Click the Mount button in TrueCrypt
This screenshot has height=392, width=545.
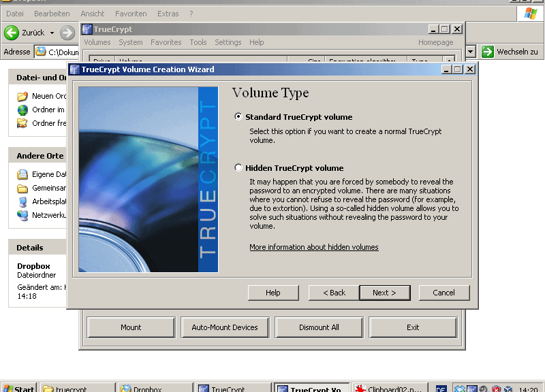(131, 327)
